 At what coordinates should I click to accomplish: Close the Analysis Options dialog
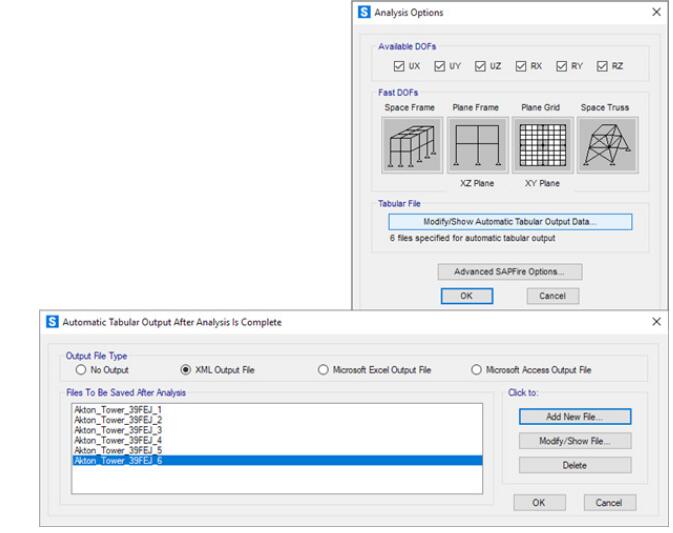coord(656,12)
